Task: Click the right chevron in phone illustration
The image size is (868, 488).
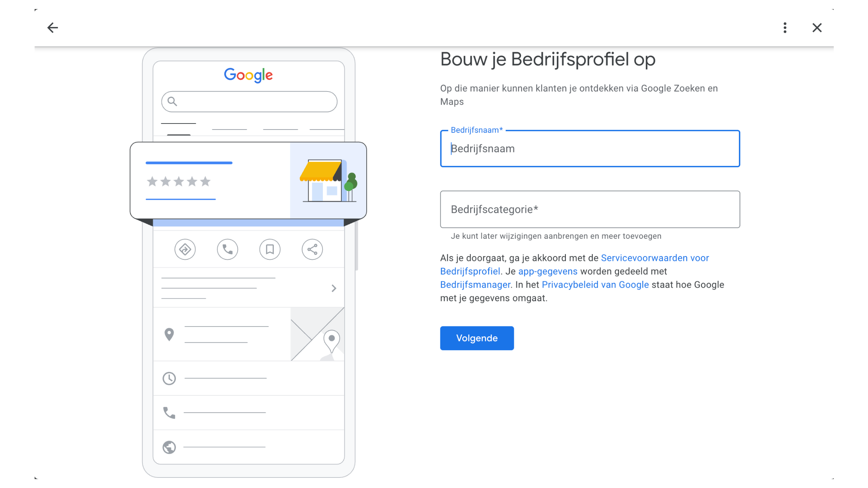Action: click(x=334, y=288)
